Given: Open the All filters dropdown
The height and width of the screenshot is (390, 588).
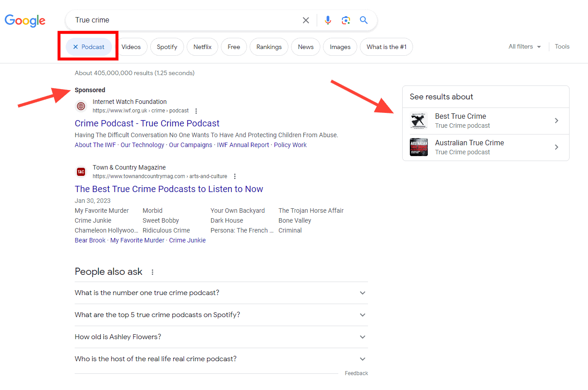Looking at the screenshot, I should coord(525,47).
